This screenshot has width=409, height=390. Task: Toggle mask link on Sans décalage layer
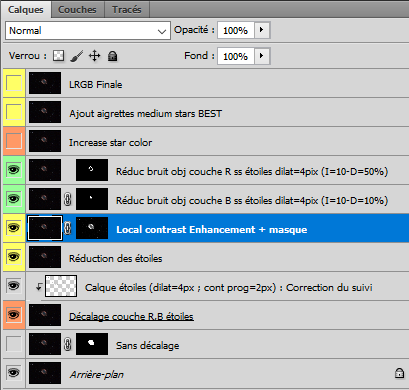(68, 344)
